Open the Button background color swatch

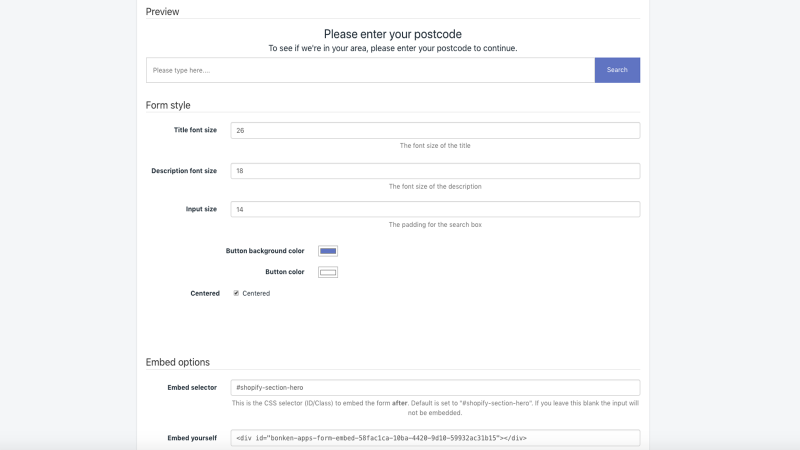[x=328, y=251]
